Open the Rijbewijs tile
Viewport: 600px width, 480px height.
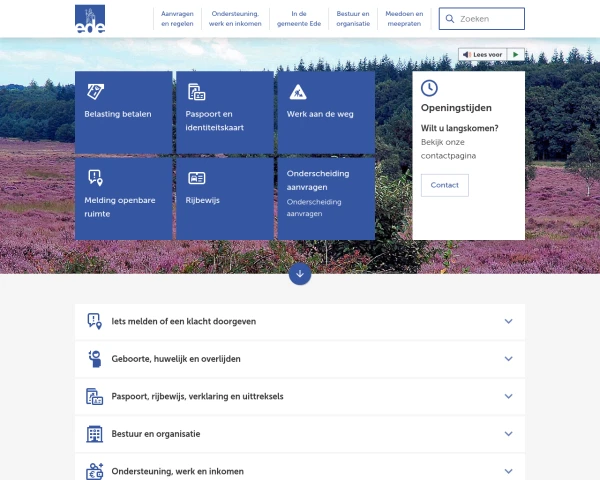click(x=225, y=199)
